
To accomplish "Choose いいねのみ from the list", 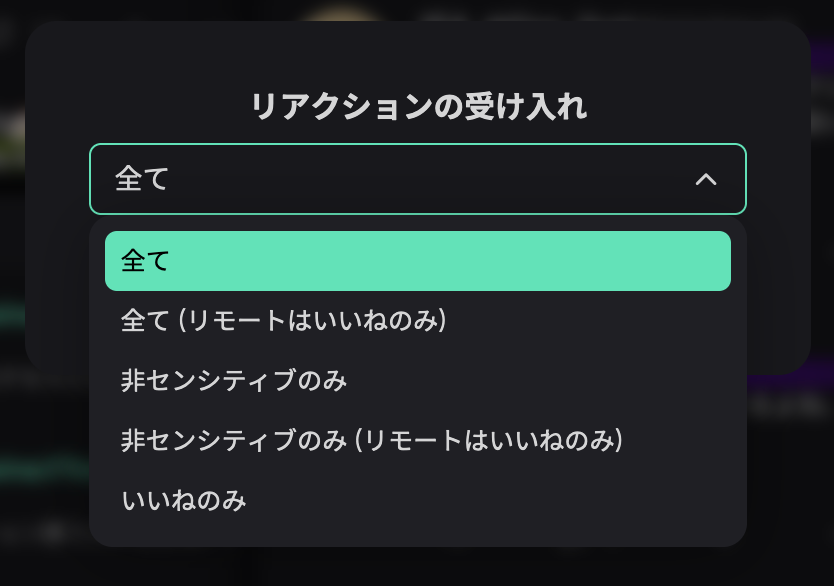I will [184, 500].
